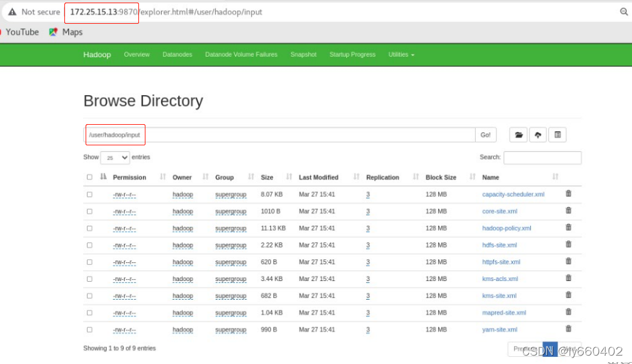
Task: Sort by Name column arrows
Action: 555,177
